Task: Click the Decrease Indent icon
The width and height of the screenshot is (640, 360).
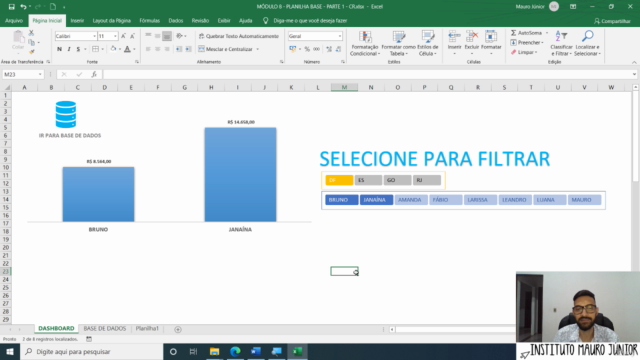Action: [179, 49]
